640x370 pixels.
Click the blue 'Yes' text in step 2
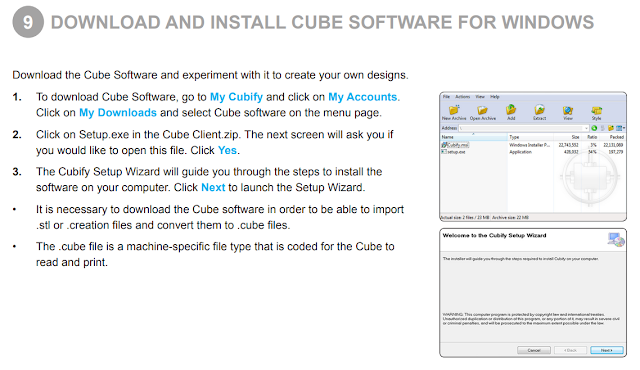(227, 151)
